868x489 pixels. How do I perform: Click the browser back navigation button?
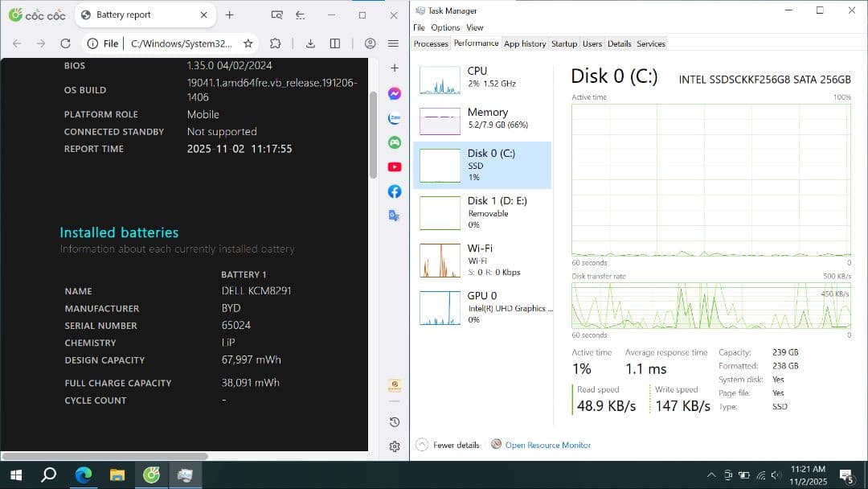(x=16, y=43)
